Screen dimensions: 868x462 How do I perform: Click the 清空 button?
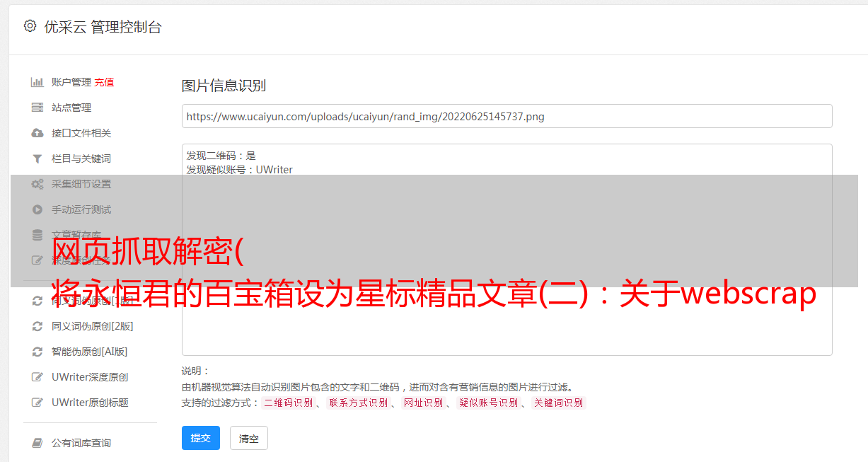tap(249, 438)
